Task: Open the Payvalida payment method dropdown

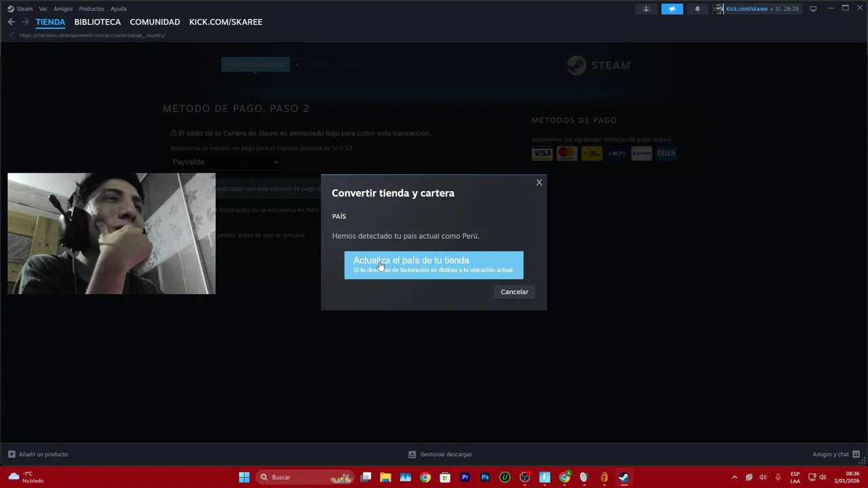Action: [226, 162]
